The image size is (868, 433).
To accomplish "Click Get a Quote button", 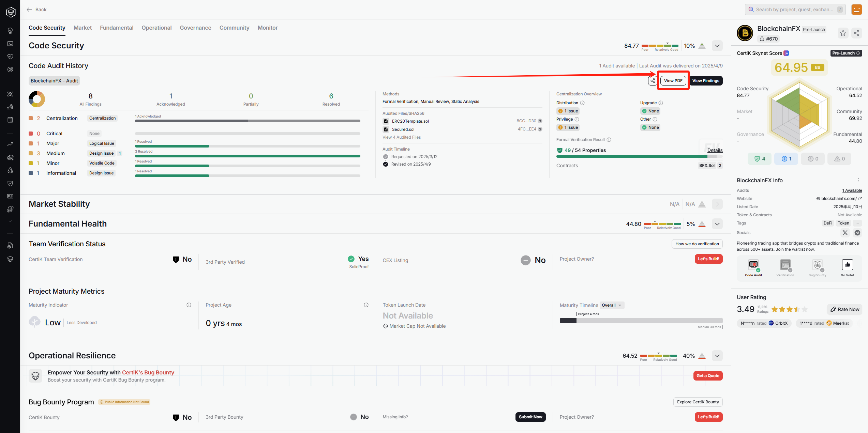I will pos(708,376).
